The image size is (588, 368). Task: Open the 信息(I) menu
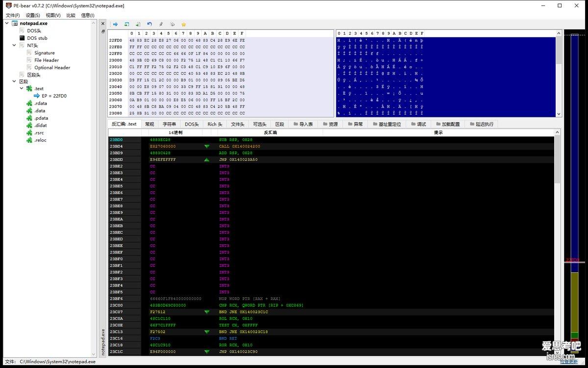pyautogui.click(x=88, y=15)
